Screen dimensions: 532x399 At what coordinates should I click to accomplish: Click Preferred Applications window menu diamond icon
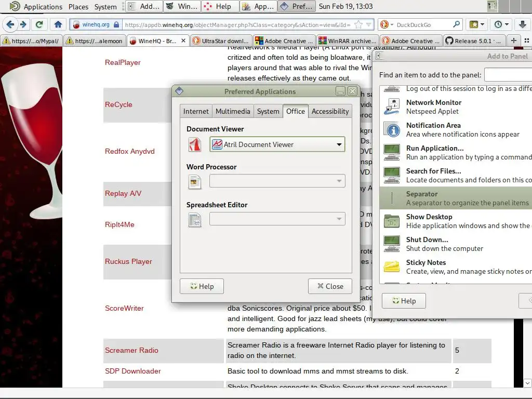[x=179, y=91]
